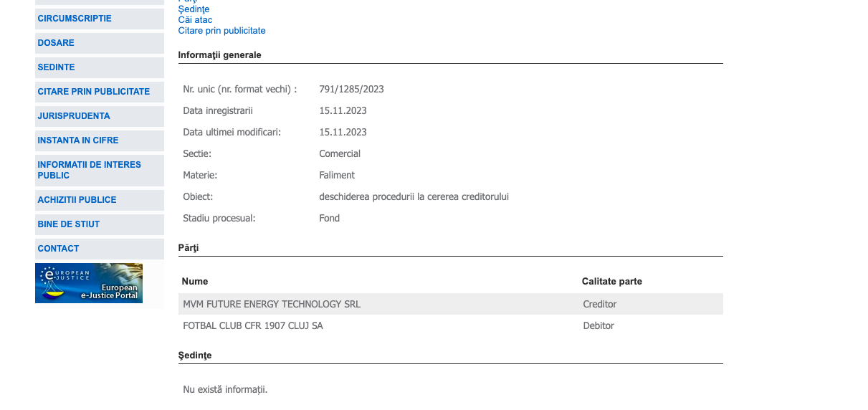Viewport: 868px width, 410px height.
Task: Select the Nume column header
Action: pyautogui.click(x=195, y=282)
